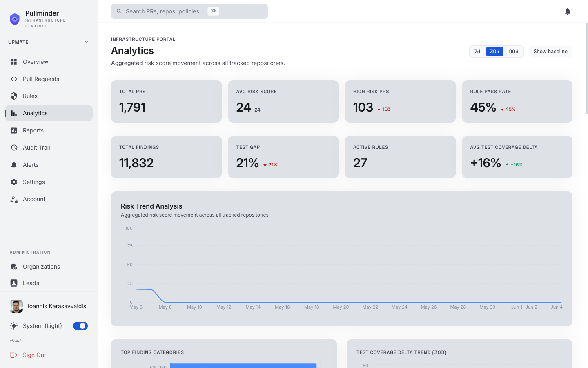Open the Settings page
Image resolution: width=588 pixels, height=368 pixels.
coord(49,182)
